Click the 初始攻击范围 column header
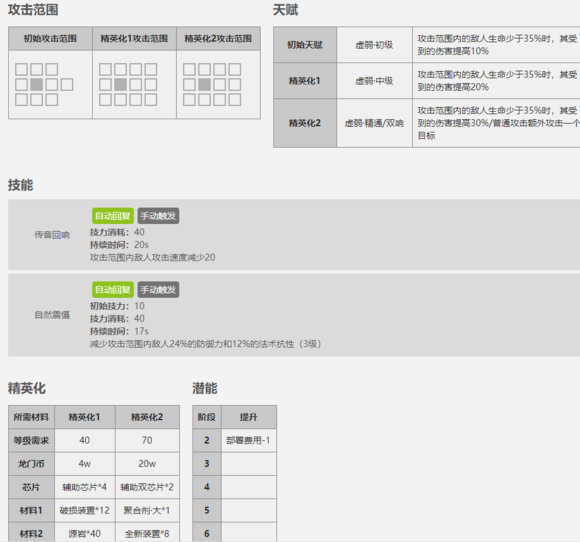This screenshot has height=542, width=580. 50,38
